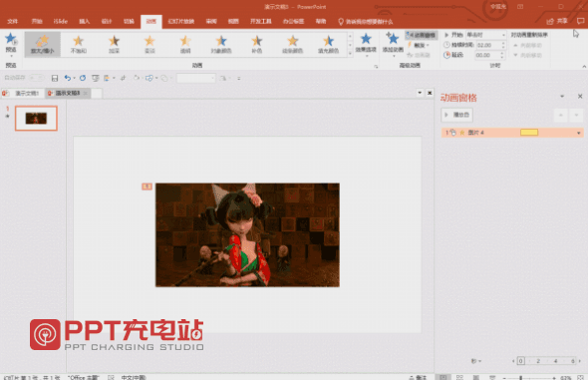Screen dimensions: 588x380
Task: Open the Undo history dropdown arrow
Action: pos(75,78)
